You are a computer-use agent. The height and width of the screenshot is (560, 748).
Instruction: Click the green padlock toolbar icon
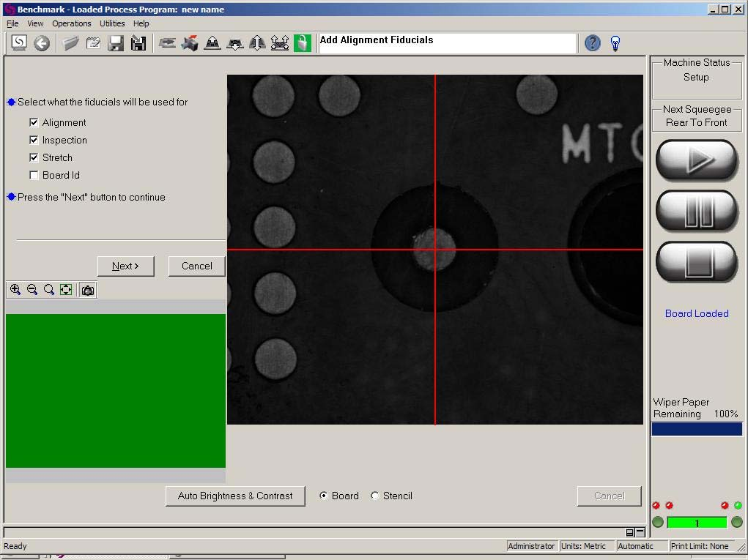(302, 43)
